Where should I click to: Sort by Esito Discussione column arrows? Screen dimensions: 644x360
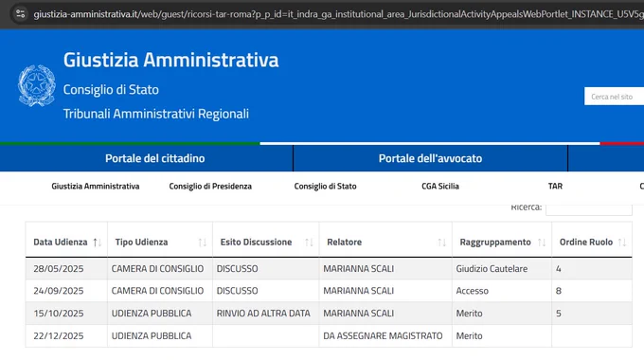[309, 243]
